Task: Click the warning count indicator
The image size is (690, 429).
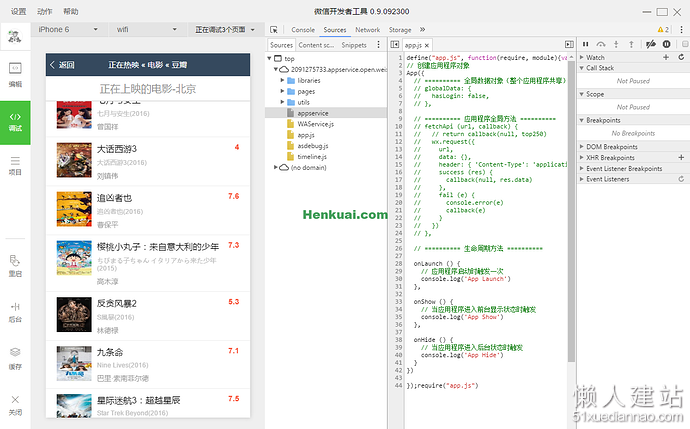Action: [663, 29]
